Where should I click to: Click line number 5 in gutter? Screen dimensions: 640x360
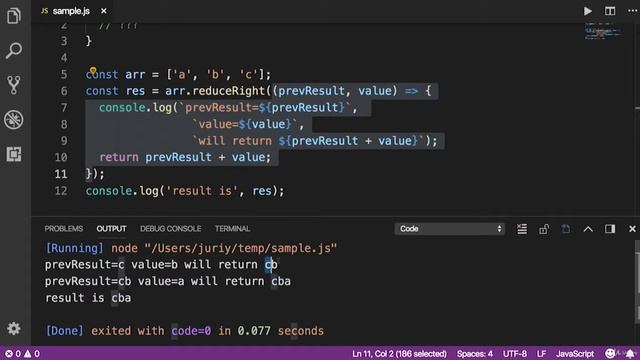[64, 74]
